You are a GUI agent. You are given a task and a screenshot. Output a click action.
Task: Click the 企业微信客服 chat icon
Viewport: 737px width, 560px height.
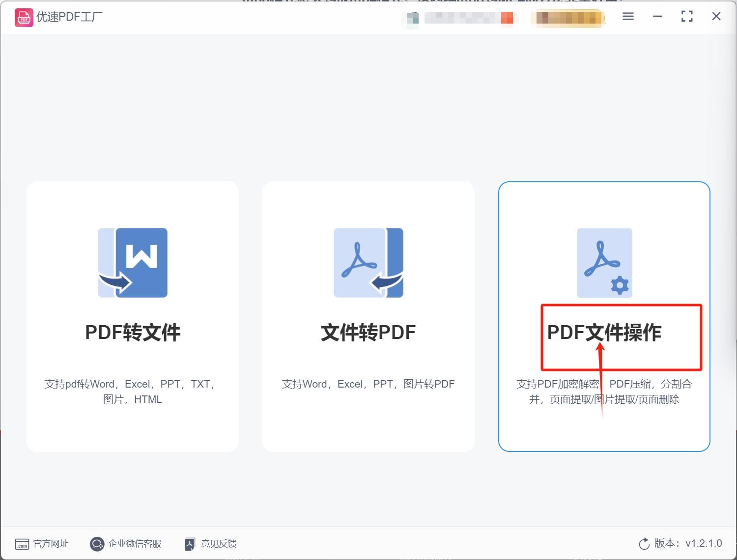tap(97, 544)
